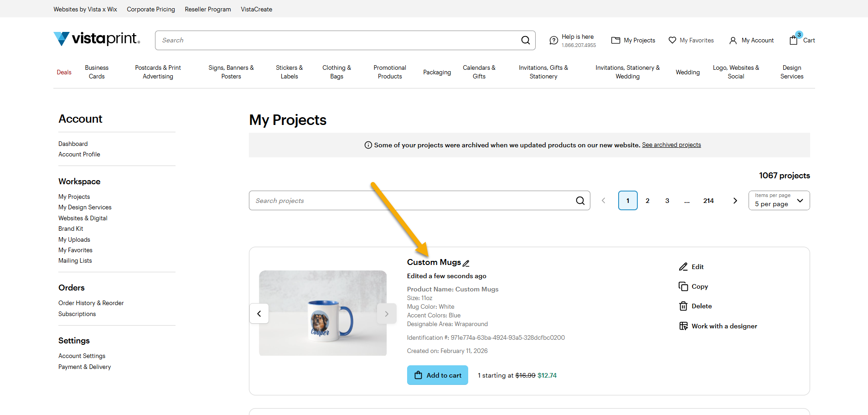Click the Vistaprint logo

point(97,39)
